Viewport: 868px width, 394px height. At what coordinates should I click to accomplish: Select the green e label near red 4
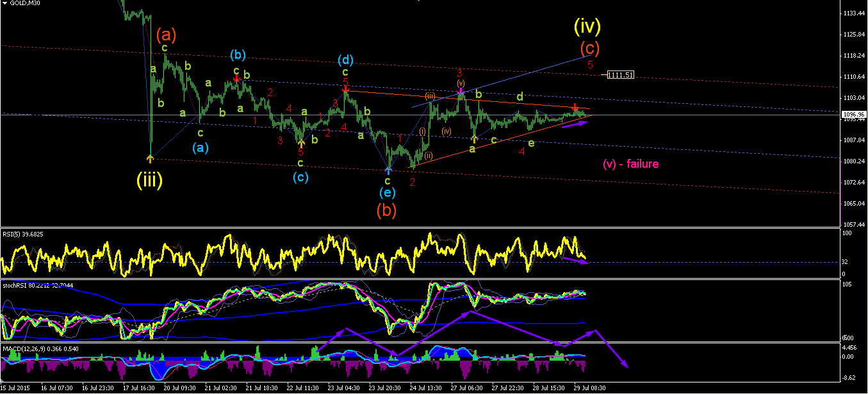[530, 142]
